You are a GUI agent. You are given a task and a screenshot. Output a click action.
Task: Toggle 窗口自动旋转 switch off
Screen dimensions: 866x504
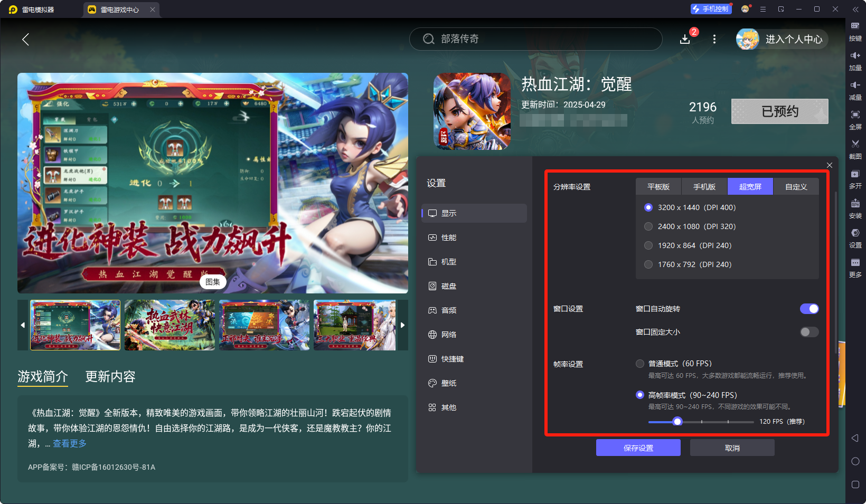tap(809, 309)
